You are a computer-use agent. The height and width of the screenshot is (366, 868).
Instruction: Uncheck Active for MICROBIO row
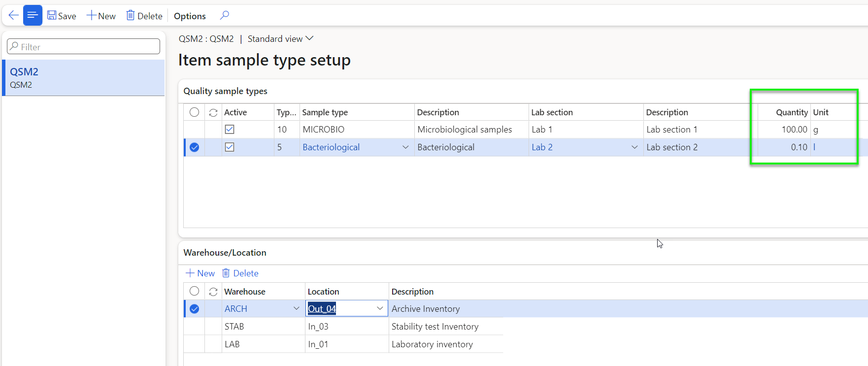click(230, 130)
